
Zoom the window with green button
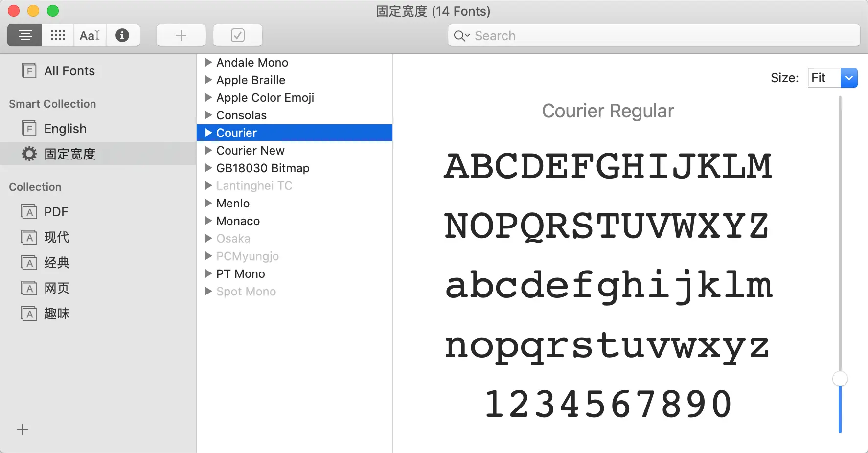tap(53, 11)
